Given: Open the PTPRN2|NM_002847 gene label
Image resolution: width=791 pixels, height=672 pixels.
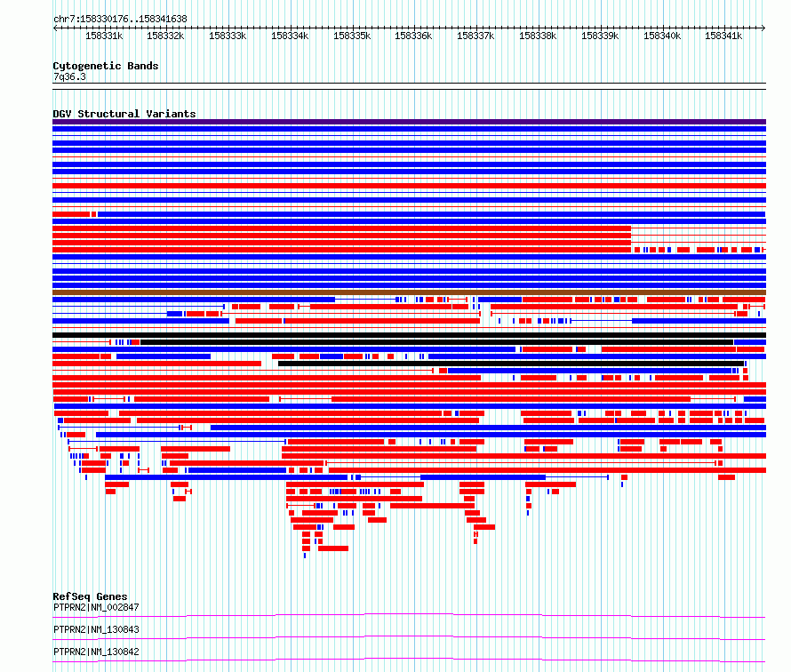Looking at the screenshot, I should (96, 607).
